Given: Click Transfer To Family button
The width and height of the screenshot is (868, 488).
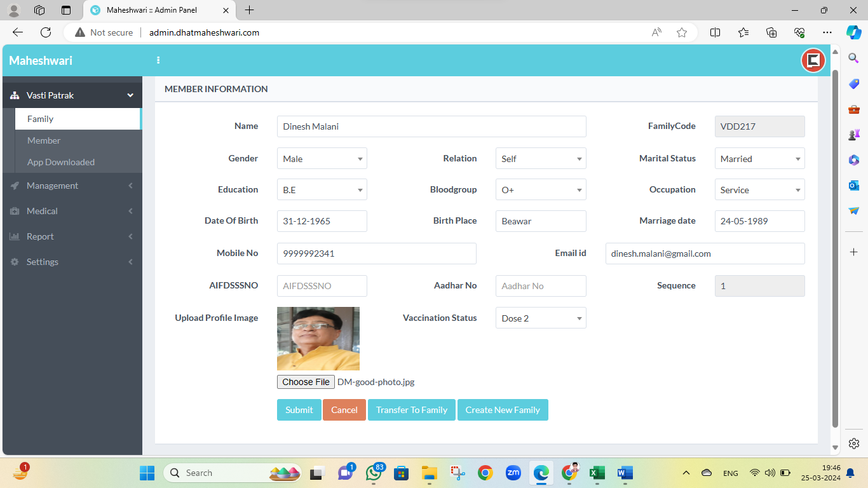Looking at the screenshot, I should coord(412,410).
